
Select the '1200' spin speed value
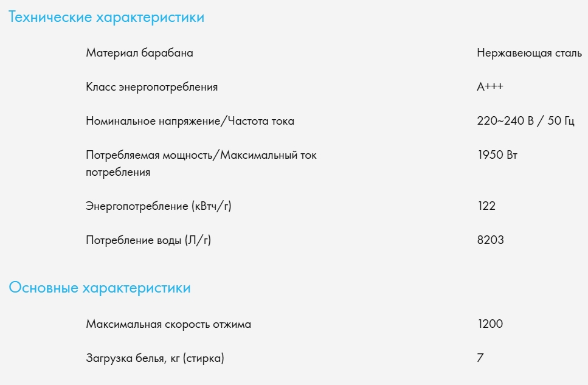click(490, 324)
